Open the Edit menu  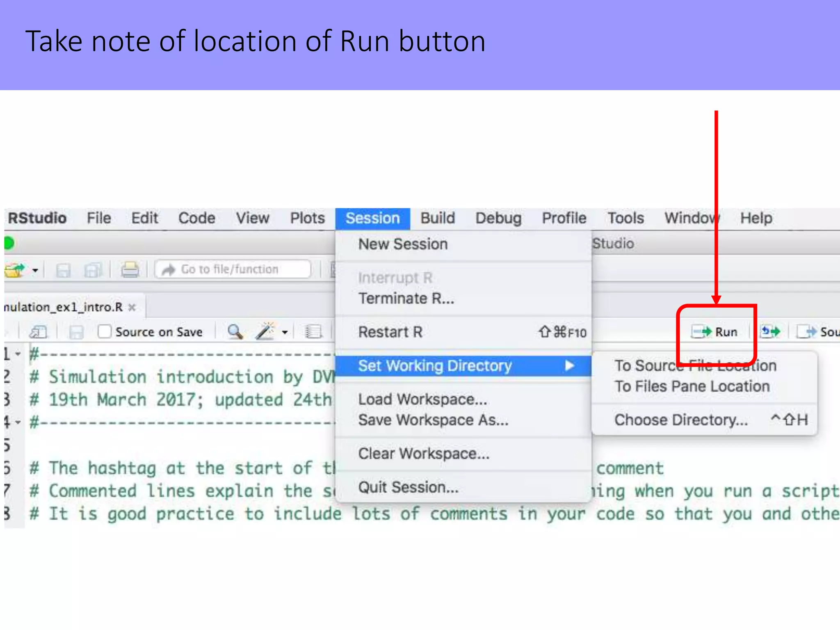point(145,218)
